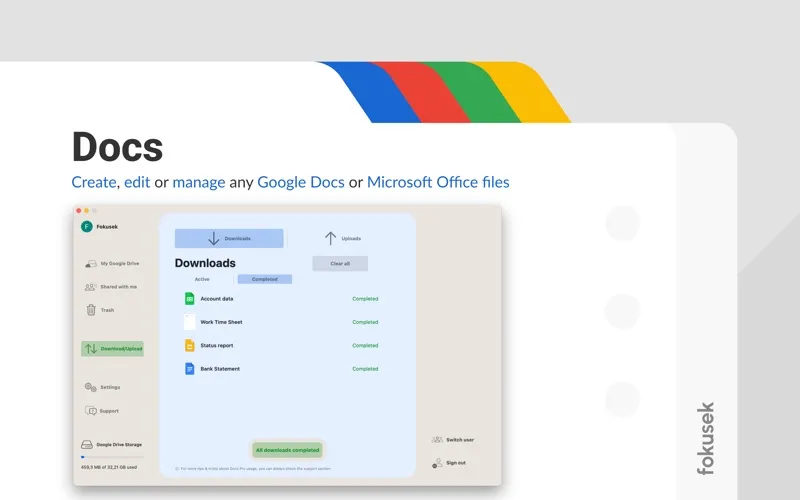Click Completed status for Status report
Screen dimensions: 800x500
point(365,345)
